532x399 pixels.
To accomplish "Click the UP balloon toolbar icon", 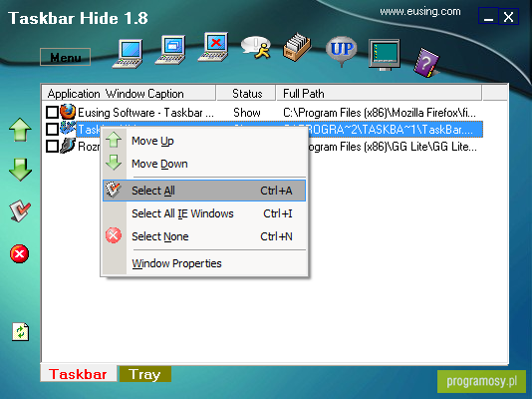I will coord(342,51).
